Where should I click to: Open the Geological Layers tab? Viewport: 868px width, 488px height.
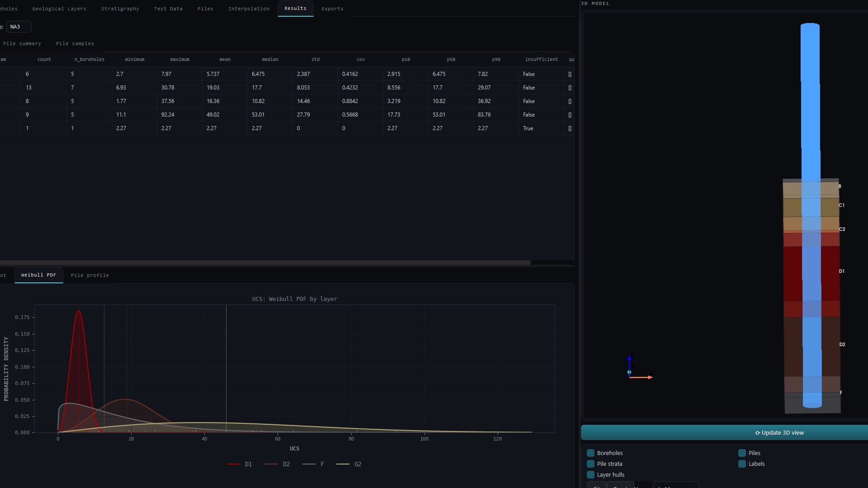click(59, 9)
